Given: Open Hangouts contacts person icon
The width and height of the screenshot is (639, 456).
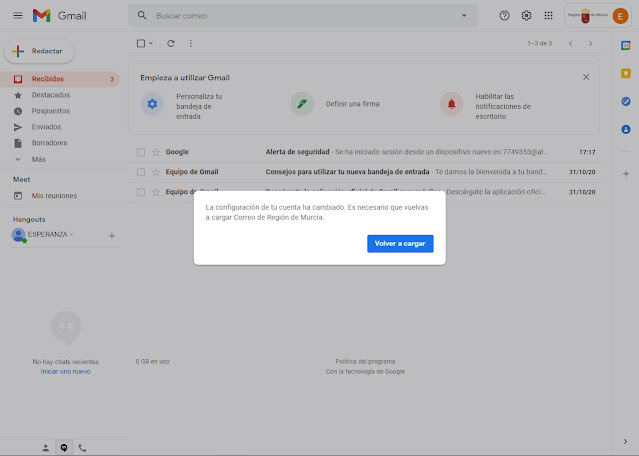Looking at the screenshot, I should pyautogui.click(x=46, y=448).
